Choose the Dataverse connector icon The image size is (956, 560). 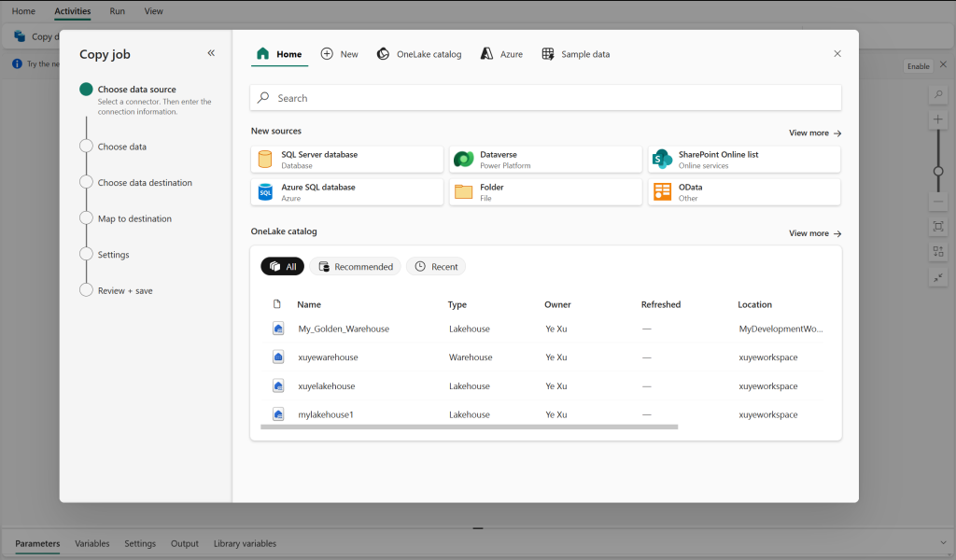(463, 160)
